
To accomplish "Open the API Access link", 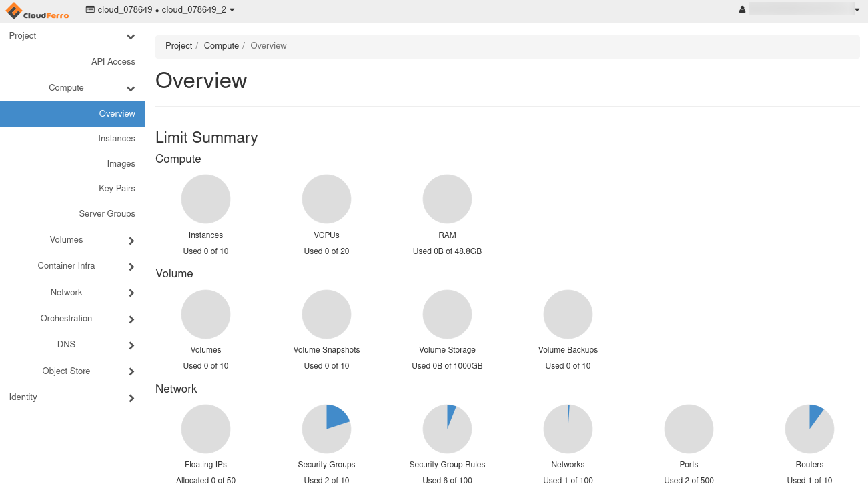I will (x=113, y=62).
